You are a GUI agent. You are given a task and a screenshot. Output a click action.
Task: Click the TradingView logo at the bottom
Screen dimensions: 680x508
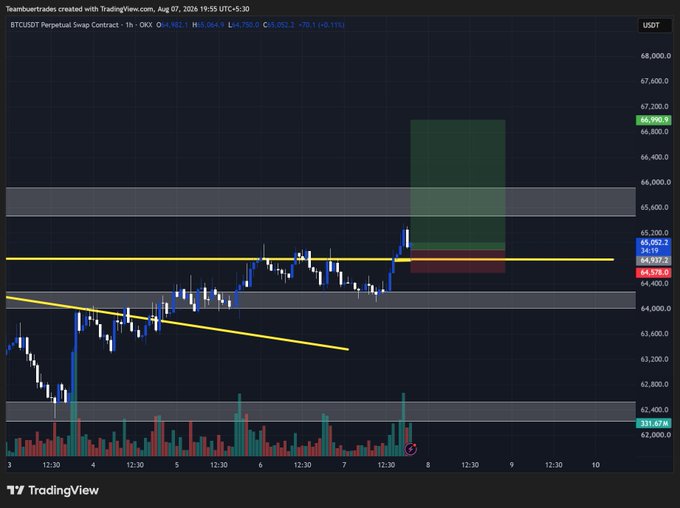tap(53, 491)
